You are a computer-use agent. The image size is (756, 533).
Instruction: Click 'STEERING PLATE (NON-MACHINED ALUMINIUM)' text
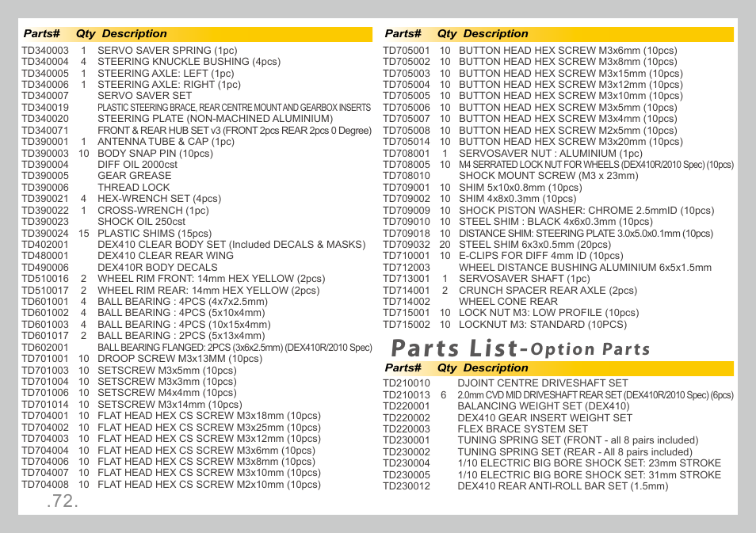215,119
